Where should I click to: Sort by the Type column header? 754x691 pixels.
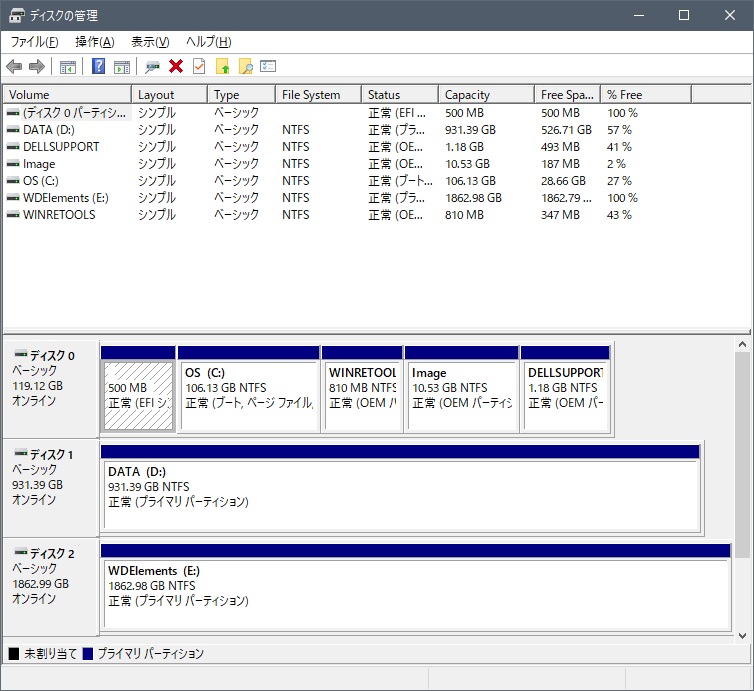tap(242, 95)
